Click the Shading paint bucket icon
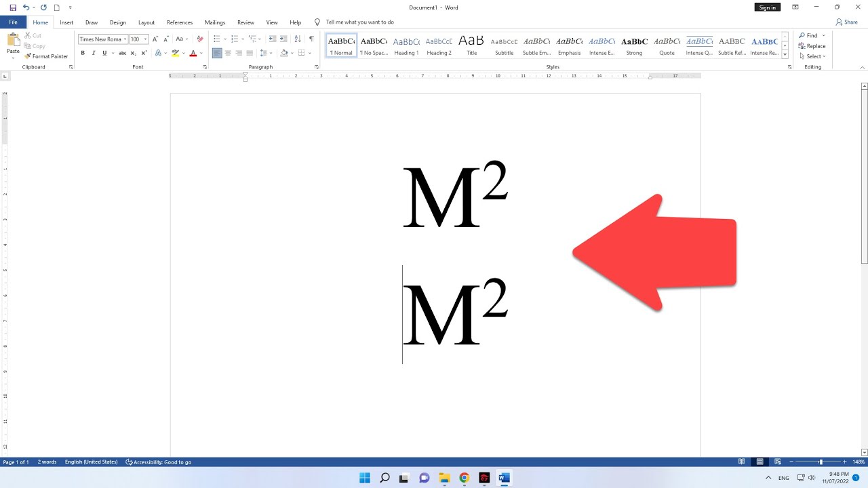Screen dimensions: 868x488 pos(283,53)
